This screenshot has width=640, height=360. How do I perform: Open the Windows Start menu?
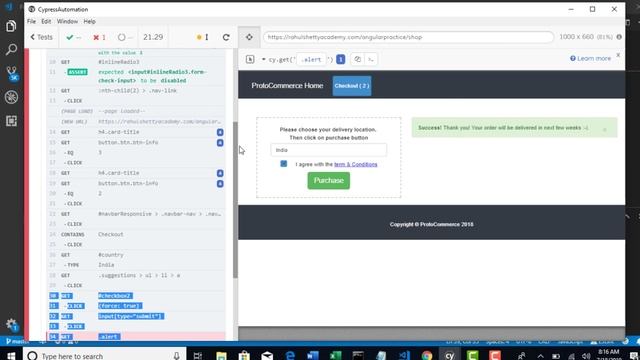(11, 356)
